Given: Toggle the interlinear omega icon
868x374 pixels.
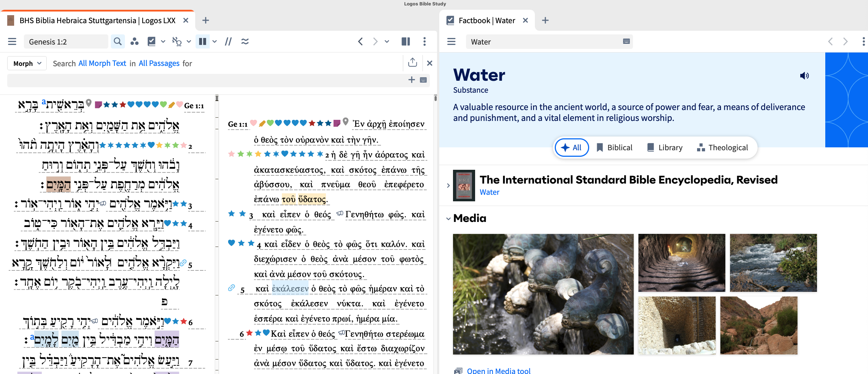Looking at the screenshot, I should (x=177, y=42).
